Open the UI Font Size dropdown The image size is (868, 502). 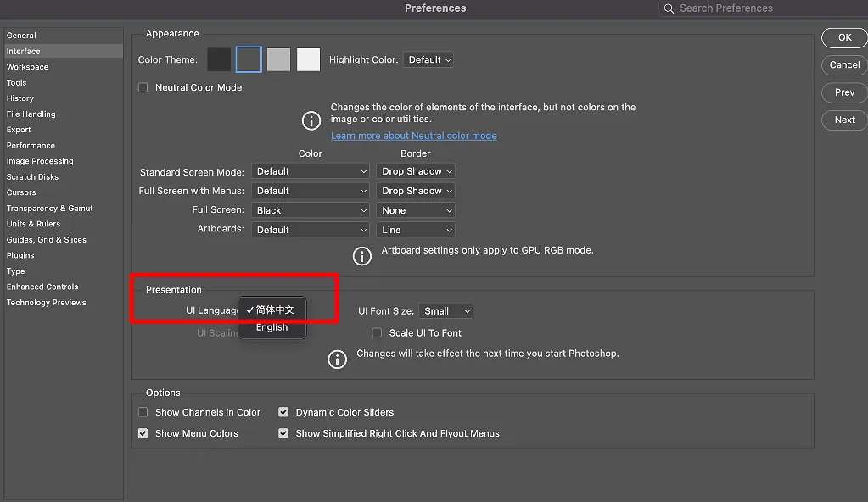tap(445, 311)
